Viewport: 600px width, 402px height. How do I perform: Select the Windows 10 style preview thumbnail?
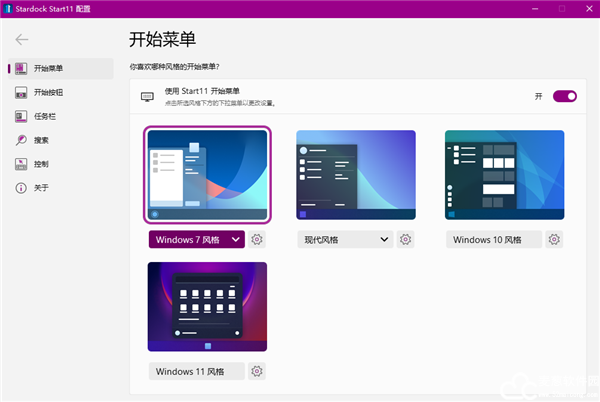coord(504,175)
